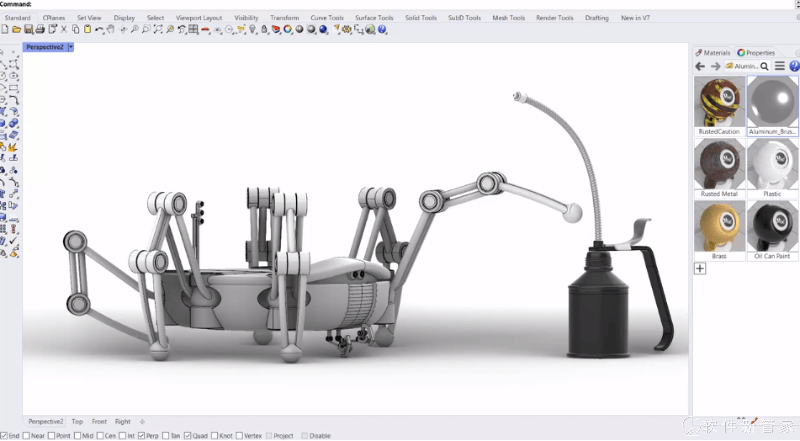This screenshot has width=800, height=441.
Task: Add a new viewport tab with plus
Action: coord(142,422)
